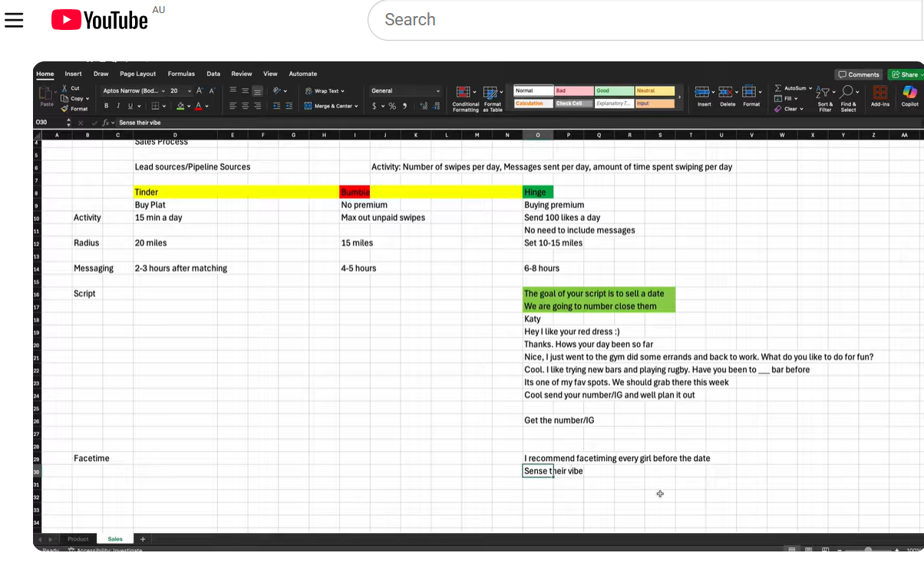This screenshot has height=566, width=924.
Task: Click the percent style icon
Action: coord(392,106)
